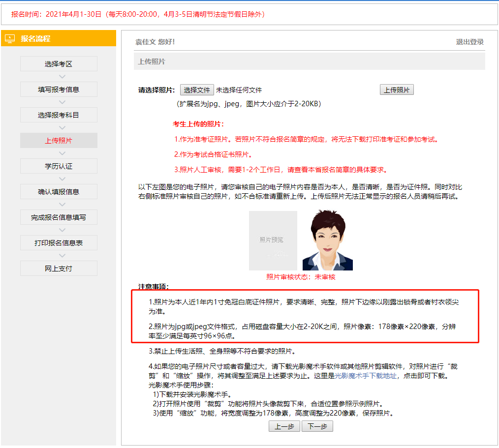The height and width of the screenshot is (448, 499).
Task: Select the 填写报考信息 step in sidebar
Action: point(58,89)
